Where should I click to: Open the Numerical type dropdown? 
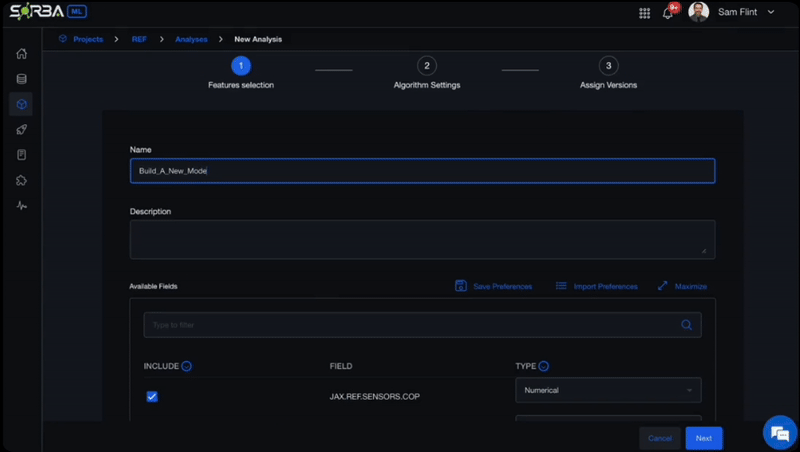608,390
